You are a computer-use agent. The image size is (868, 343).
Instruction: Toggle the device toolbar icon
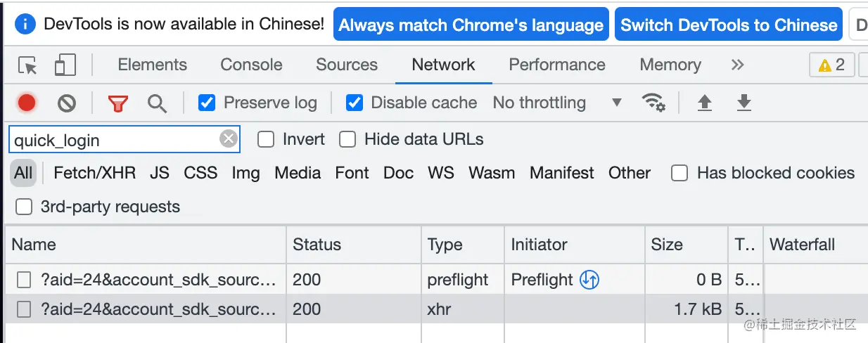(x=65, y=65)
